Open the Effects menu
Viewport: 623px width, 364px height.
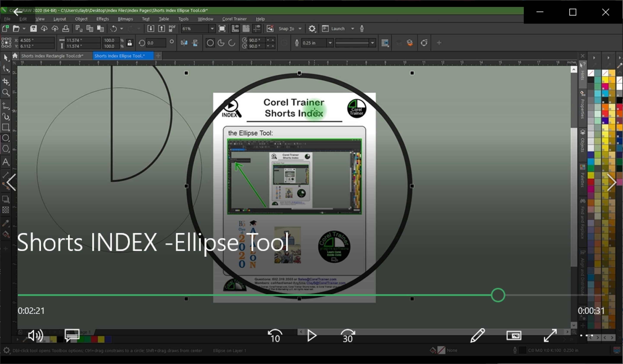click(103, 19)
